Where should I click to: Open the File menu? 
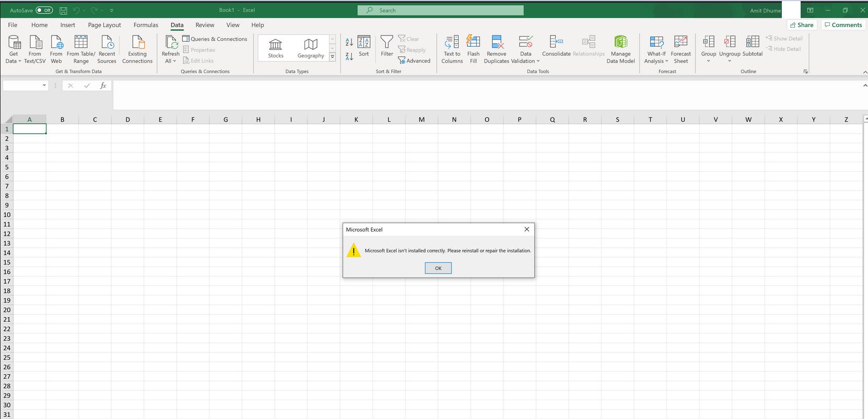13,25
